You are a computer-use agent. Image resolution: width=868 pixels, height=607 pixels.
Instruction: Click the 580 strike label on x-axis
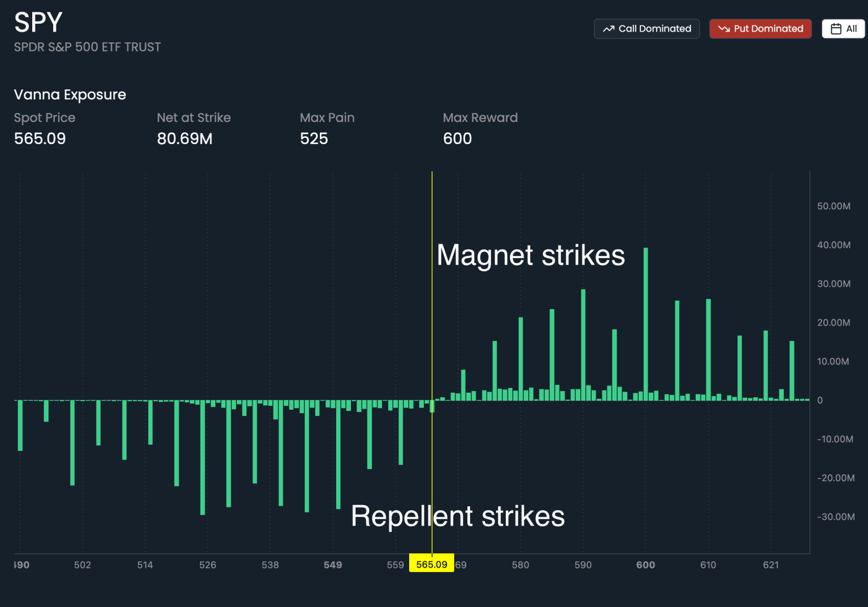[520, 565]
